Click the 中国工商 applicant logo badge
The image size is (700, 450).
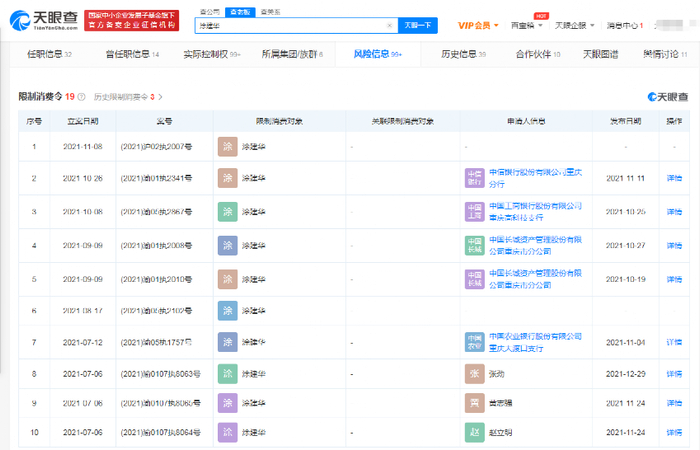[474, 212]
